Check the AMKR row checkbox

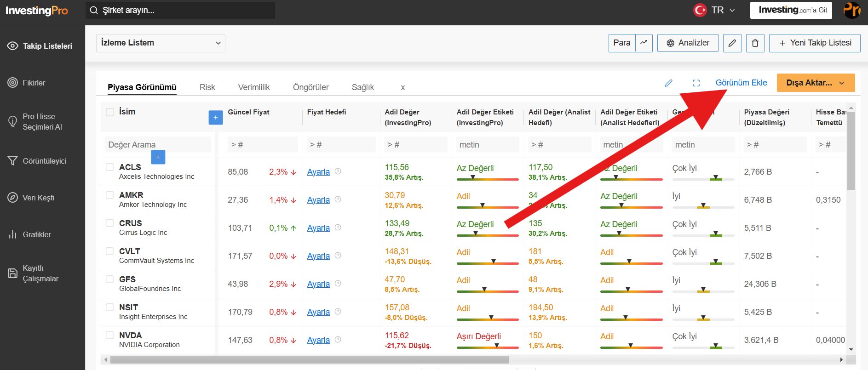coord(109,195)
